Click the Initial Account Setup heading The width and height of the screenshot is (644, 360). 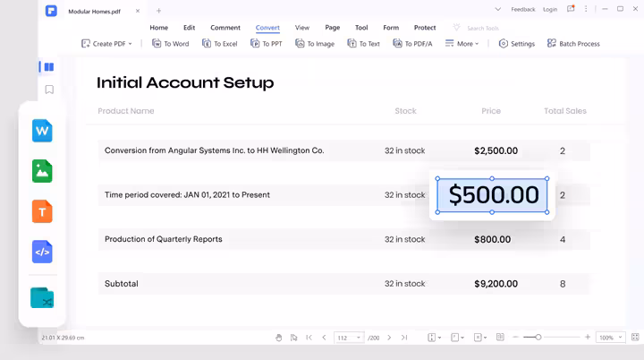[185, 82]
